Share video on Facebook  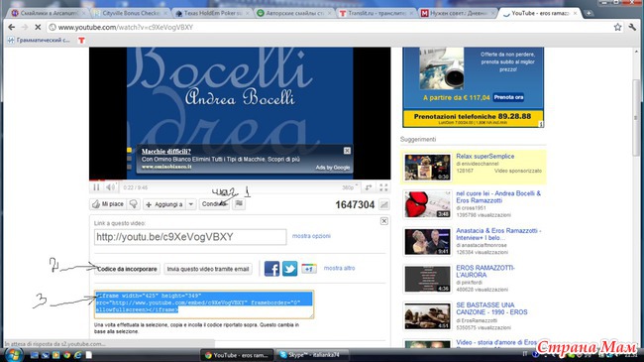[x=271, y=269]
